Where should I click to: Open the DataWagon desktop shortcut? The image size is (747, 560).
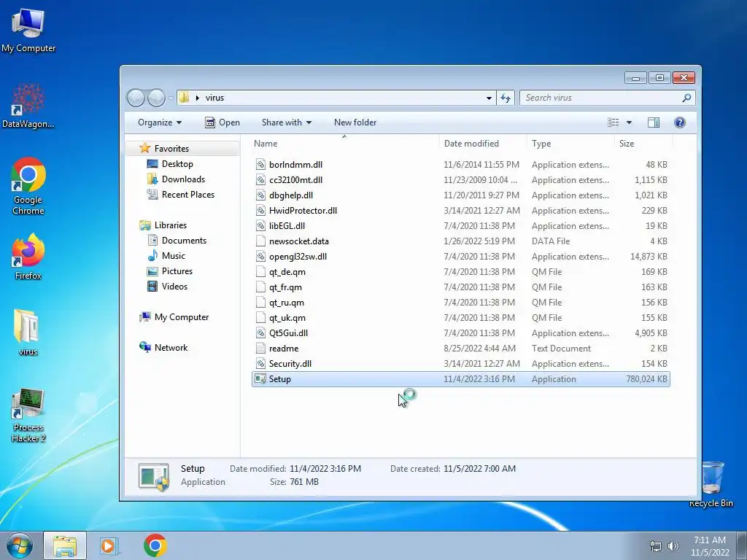point(28,106)
